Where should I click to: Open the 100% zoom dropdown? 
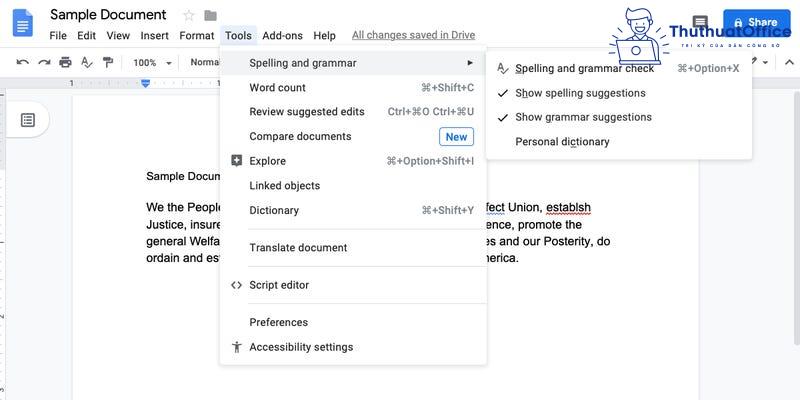click(x=152, y=62)
